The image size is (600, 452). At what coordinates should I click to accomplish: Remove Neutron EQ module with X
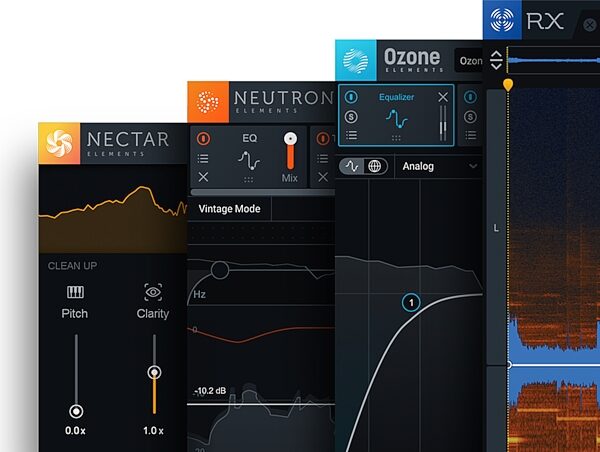pyautogui.click(x=203, y=177)
